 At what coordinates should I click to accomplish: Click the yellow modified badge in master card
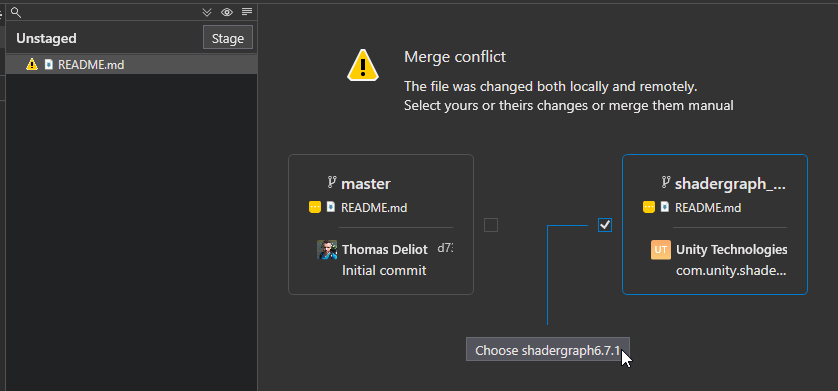tap(315, 207)
